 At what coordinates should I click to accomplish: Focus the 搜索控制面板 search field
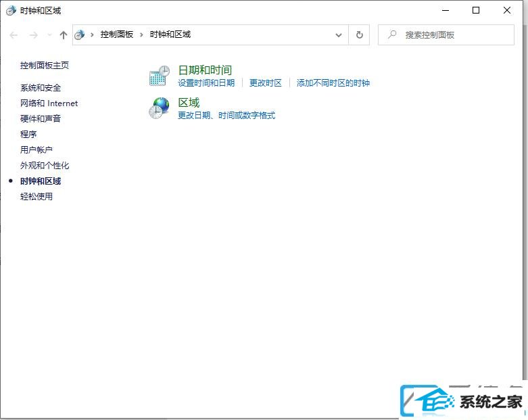pyautogui.click(x=446, y=34)
